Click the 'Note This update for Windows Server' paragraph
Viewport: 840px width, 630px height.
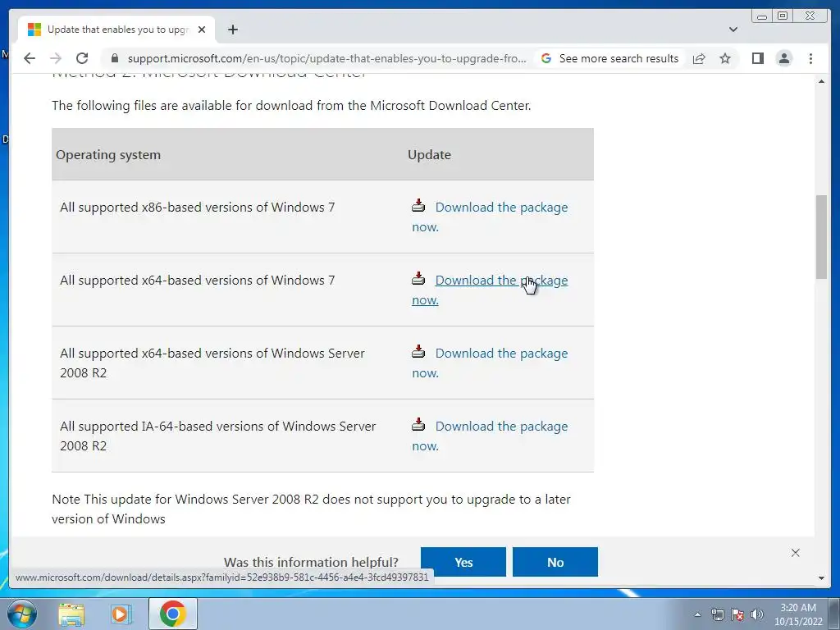[x=311, y=509]
